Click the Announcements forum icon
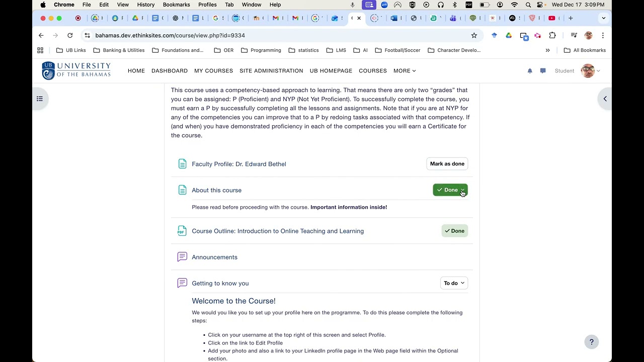 click(x=182, y=257)
